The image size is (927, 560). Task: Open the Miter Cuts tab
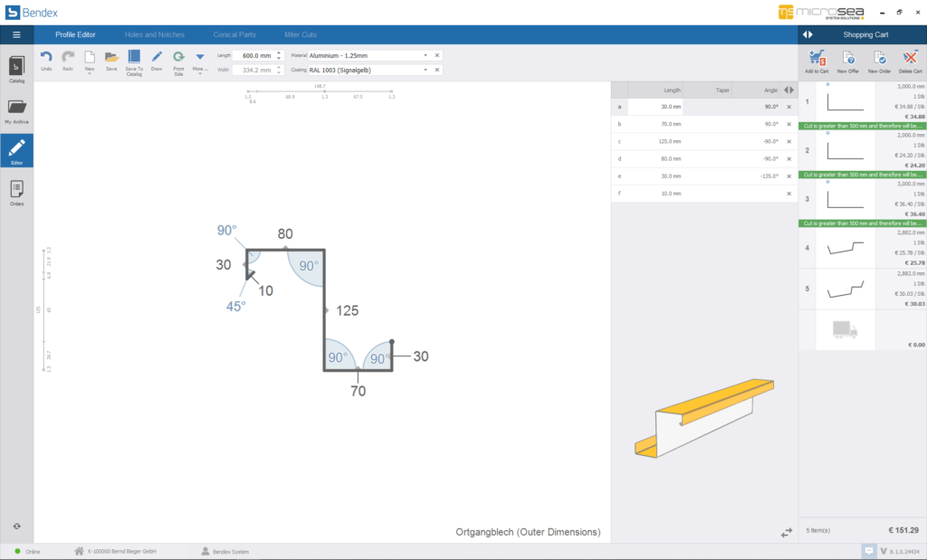coord(301,34)
